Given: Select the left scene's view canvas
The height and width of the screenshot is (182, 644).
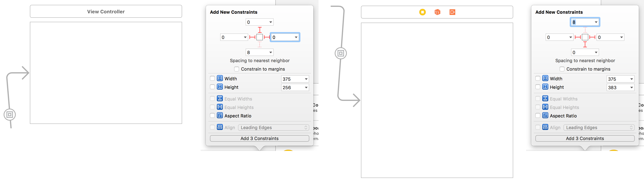Looking at the screenshot, I should (106, 73).
